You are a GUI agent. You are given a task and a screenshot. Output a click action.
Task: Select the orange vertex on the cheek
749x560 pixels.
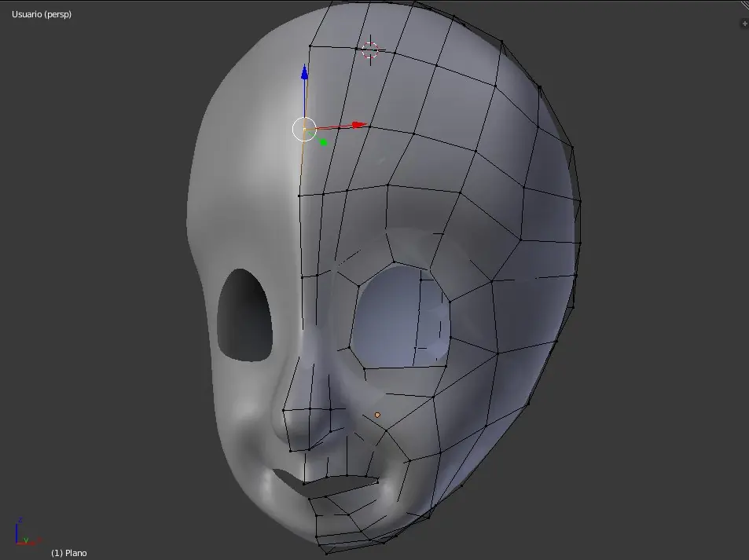(377, 415)
